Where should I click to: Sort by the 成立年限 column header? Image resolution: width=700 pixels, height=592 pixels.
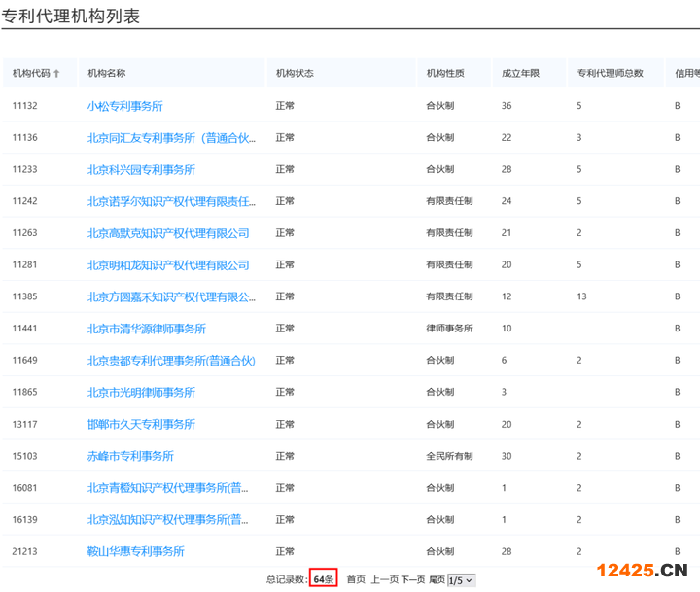click(520, 74)
